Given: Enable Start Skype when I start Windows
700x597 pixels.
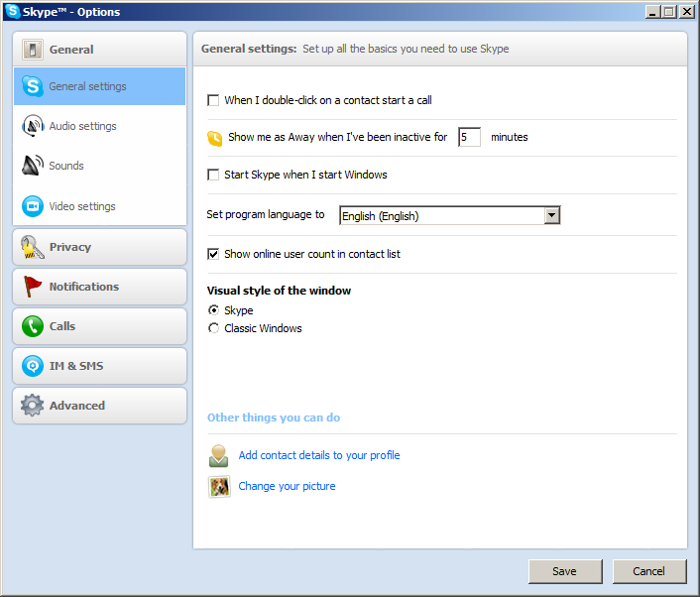Looking at the screenshot, I should click(213, 175).
